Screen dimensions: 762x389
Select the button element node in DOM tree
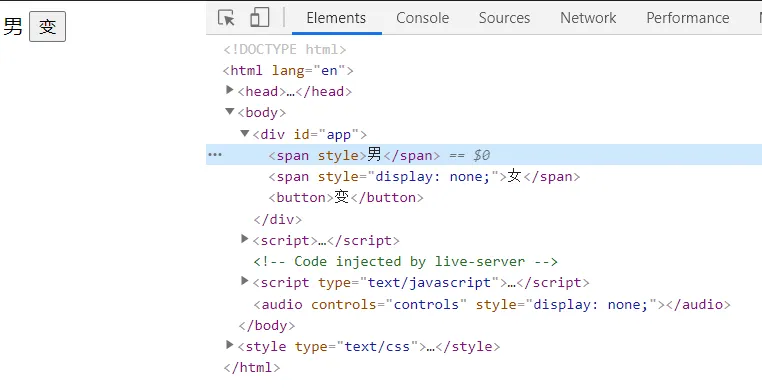pos(346,197)
